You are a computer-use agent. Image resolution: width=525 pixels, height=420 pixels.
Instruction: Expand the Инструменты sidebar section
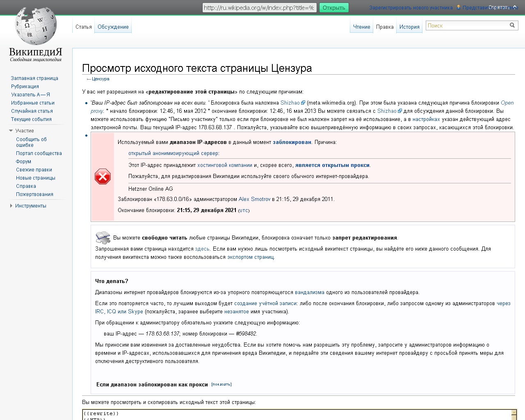coord(11,206)
